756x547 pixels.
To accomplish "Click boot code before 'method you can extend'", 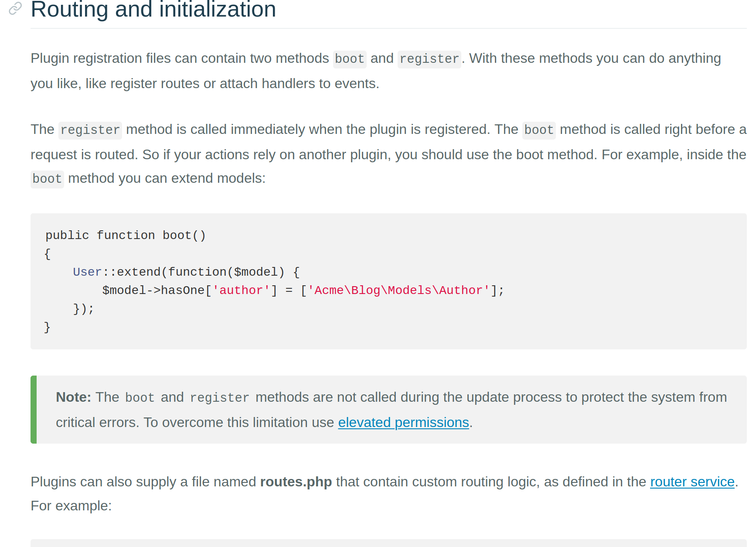I will 47,179.
